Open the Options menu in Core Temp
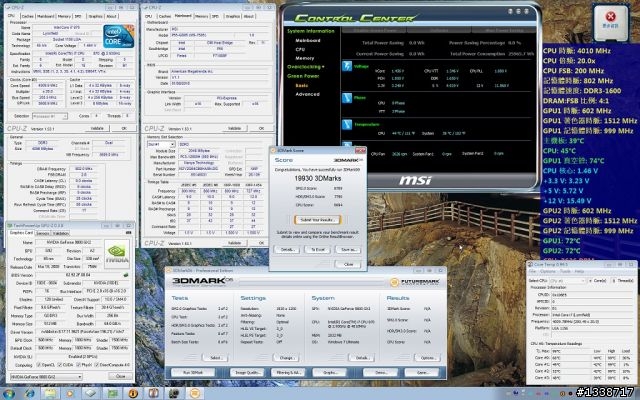The width and height of the screenshot is (640, 400). [x=548, y=271]
